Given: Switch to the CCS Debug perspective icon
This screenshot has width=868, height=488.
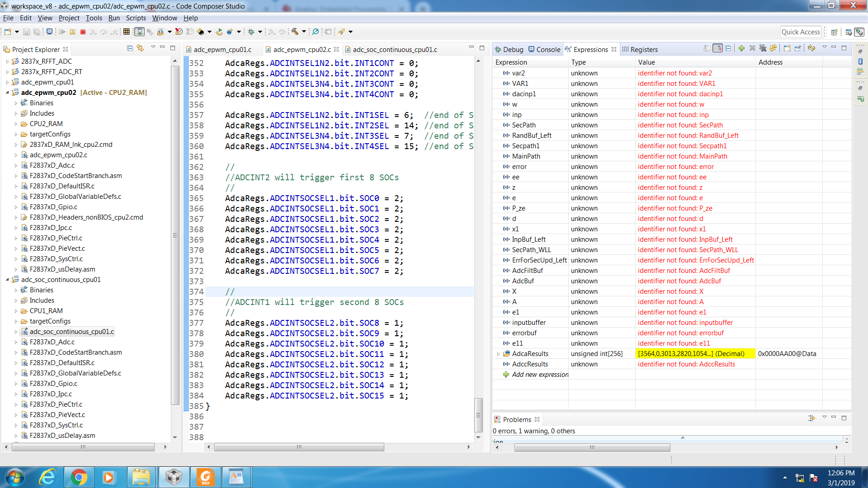Looking at the screenshot, I should 859,32.
